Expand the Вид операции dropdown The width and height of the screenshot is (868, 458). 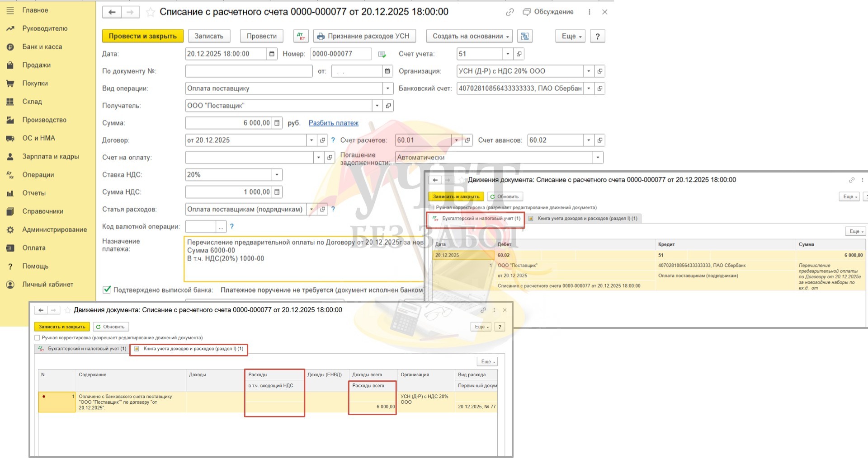[x=387, y=89]
